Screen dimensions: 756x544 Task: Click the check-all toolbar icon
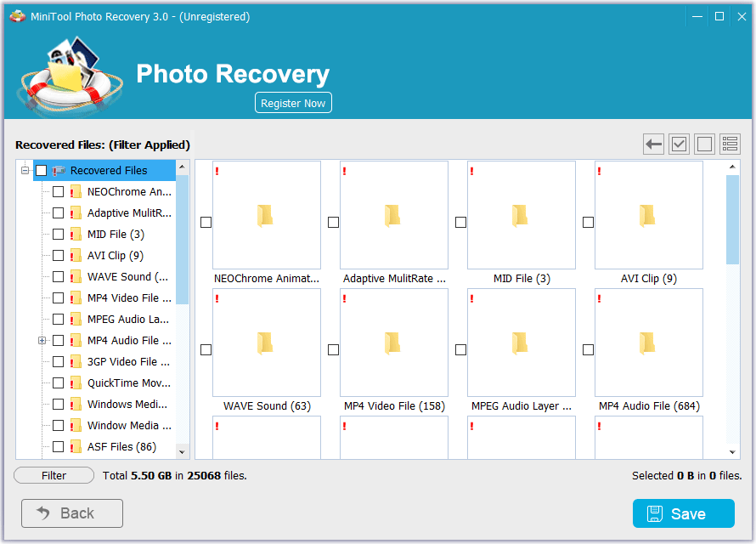pos(679,144)
